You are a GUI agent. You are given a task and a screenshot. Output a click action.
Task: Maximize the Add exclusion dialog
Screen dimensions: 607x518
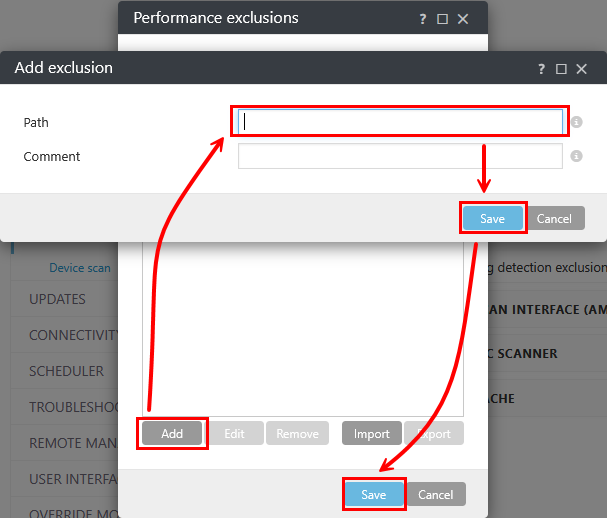(561, 69)
